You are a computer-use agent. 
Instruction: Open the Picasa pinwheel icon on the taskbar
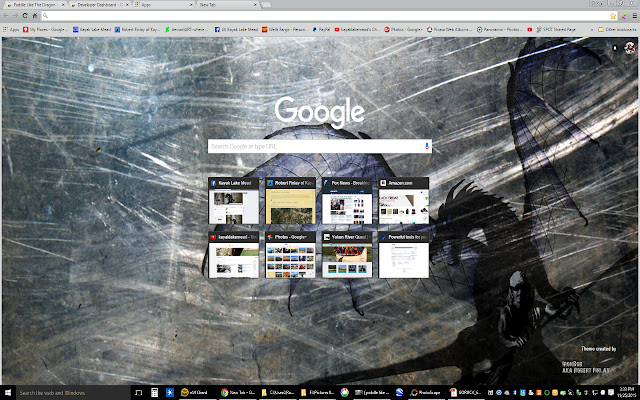344,393
